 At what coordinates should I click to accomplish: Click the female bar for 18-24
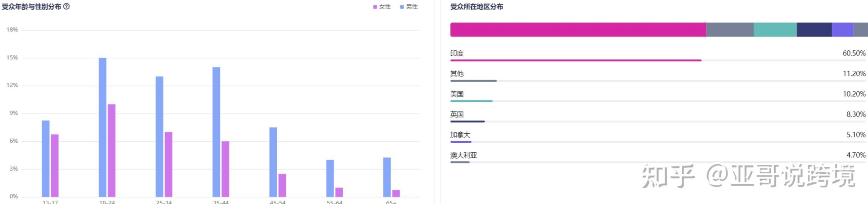[112, 151]
